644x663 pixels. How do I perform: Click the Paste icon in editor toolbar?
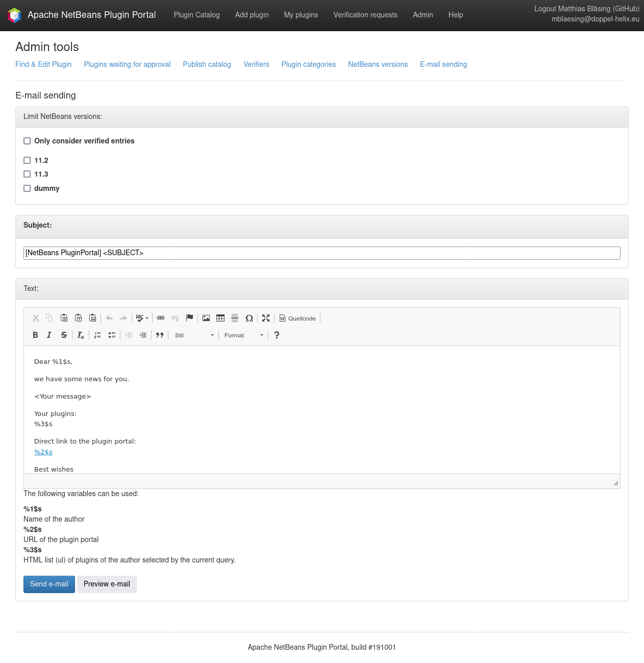[x=64, y=318]
